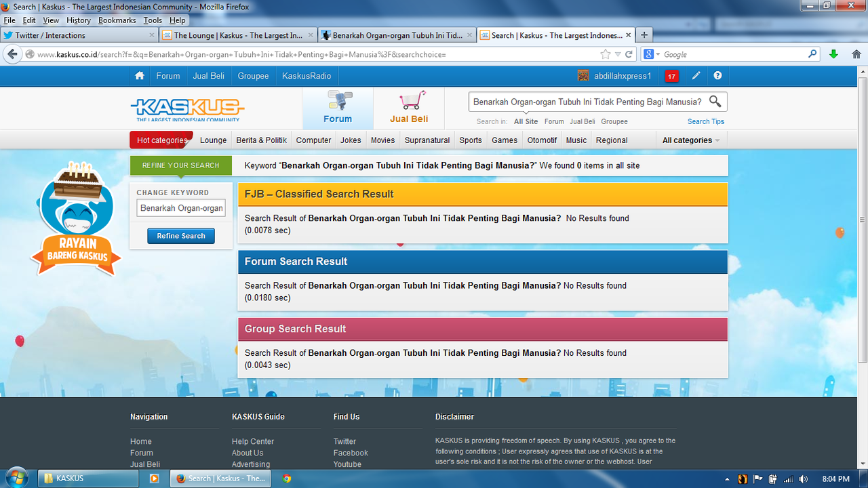The width and height of the screenshot is (868, 488).
Task: Open Firefox downloads green arrow
Action: click(x=833, y=54)
